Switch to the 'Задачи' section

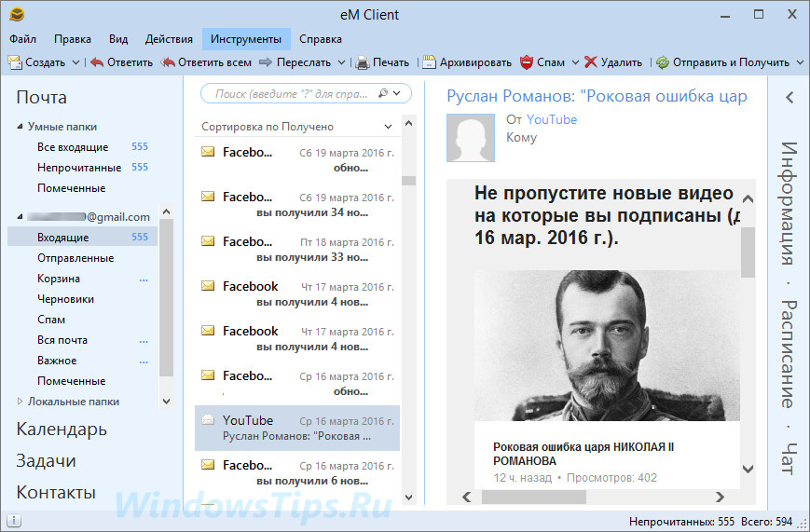(46, 460)
